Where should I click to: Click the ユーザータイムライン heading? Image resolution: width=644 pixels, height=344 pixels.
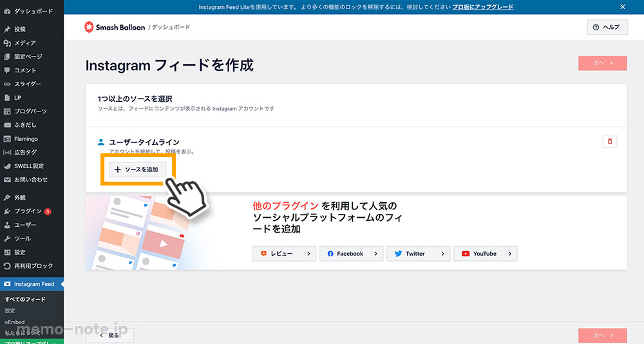[144, 142]
